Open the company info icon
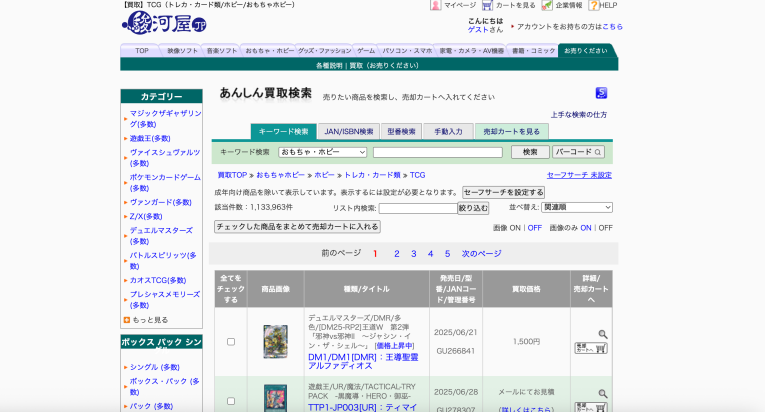The image size is (765, 412). [547, 5]
